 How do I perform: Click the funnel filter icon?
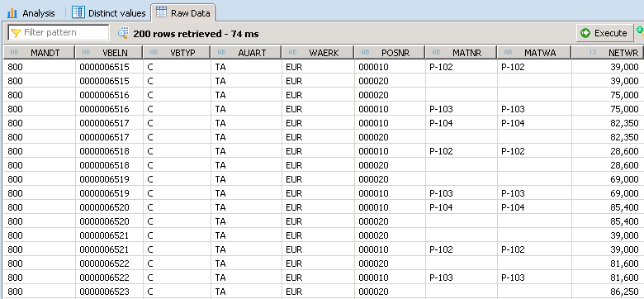[16, 33]
